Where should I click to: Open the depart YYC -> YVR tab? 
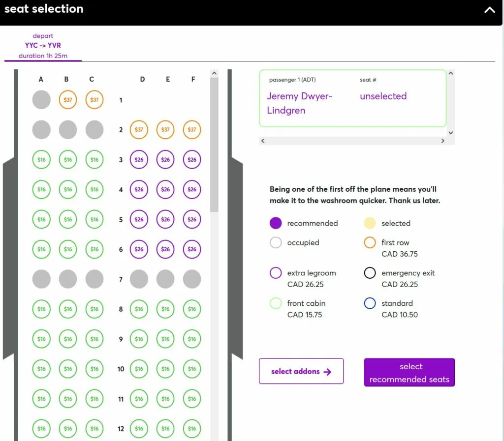click(x=43, y=46)
